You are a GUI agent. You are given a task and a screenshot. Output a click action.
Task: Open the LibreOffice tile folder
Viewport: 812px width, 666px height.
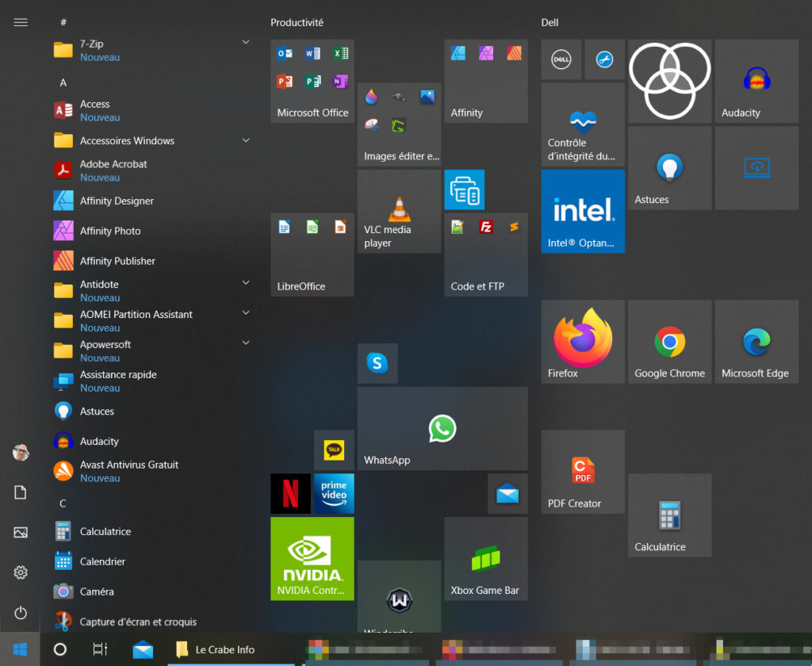click(312, 255)
